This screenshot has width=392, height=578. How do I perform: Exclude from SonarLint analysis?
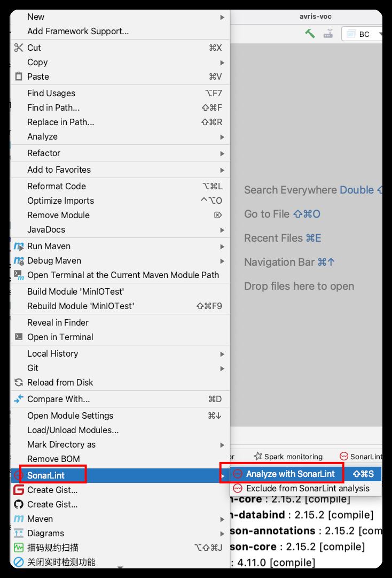[308, 488]
